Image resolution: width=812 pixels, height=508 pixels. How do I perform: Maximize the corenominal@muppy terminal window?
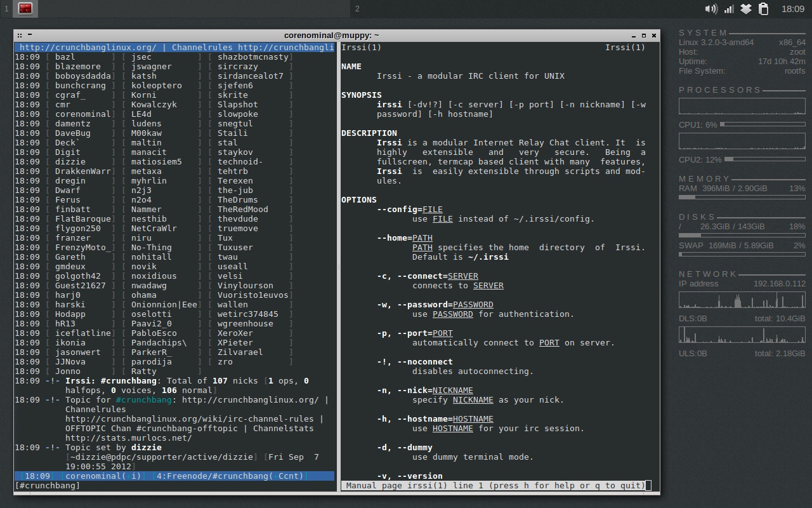pos(644,36)
